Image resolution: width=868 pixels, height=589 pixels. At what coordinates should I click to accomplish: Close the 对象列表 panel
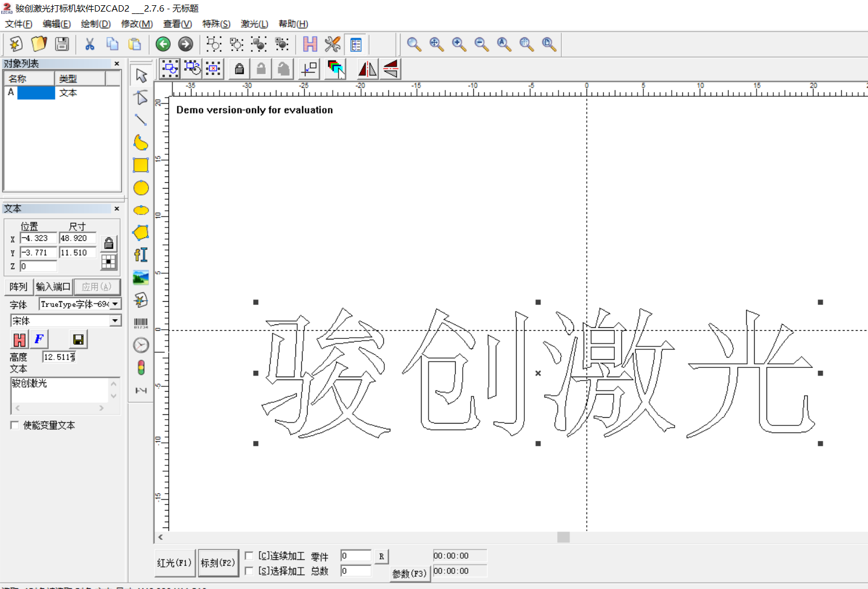(117, 64)
